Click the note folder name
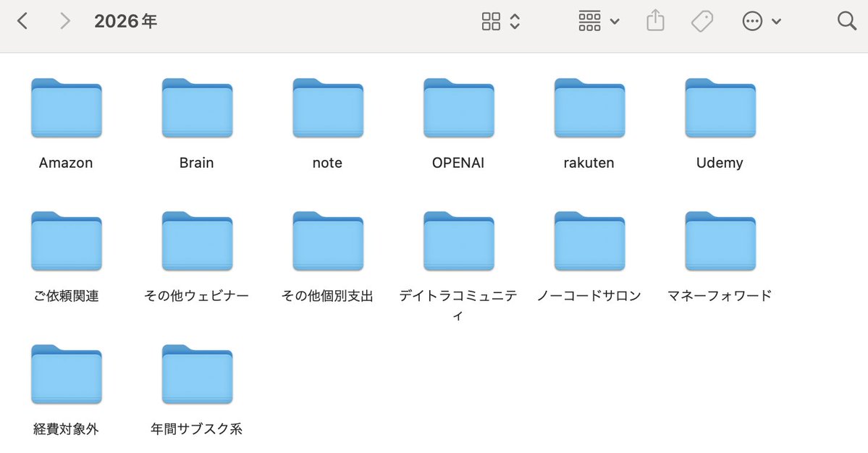The height and width of the screenshot is (453, 868). (x=327, y=163)
